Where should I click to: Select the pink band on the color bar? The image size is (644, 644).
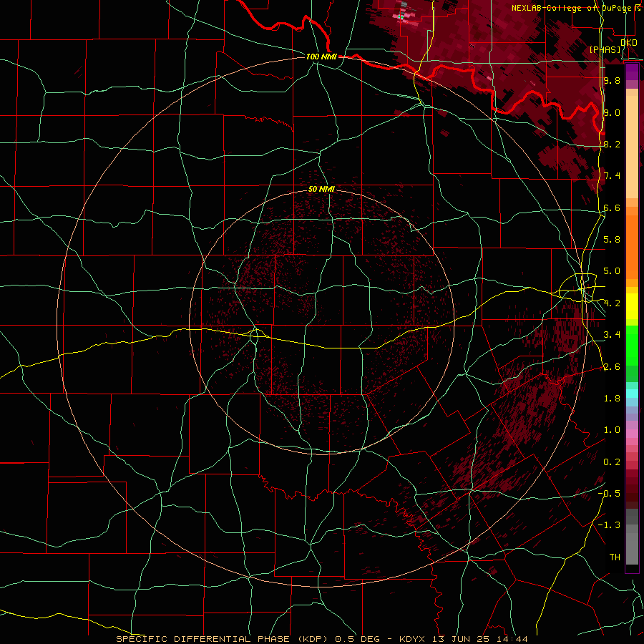click(632, 434)
